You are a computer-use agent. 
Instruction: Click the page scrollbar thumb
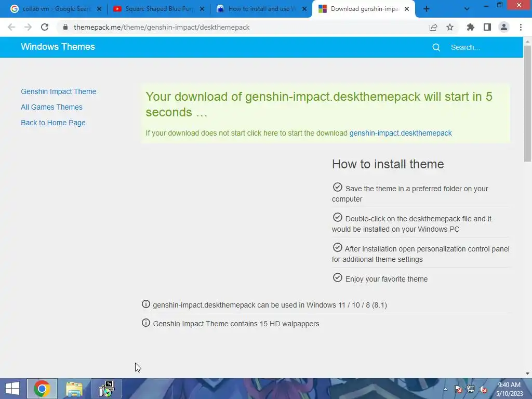tap(527, 103)
